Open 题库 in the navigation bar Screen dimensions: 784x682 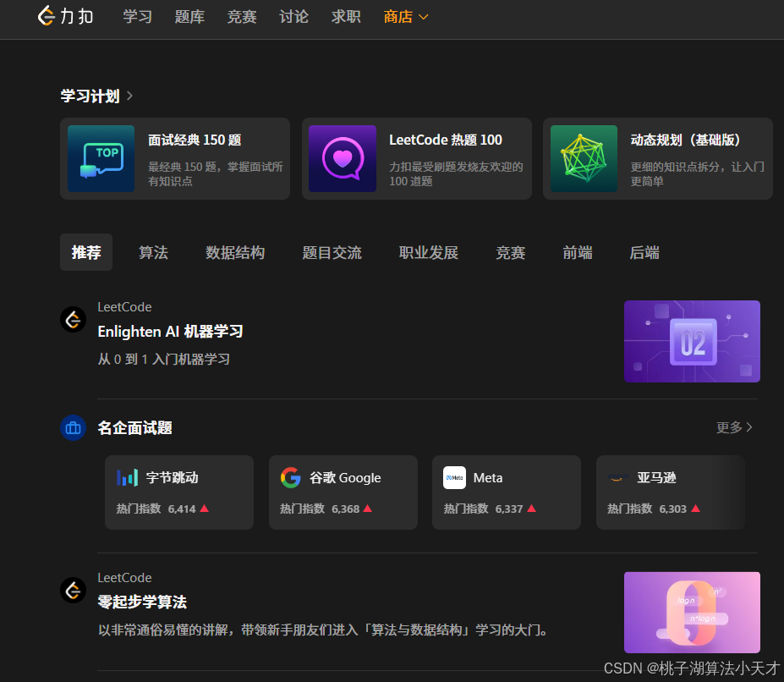coord(189,17)
